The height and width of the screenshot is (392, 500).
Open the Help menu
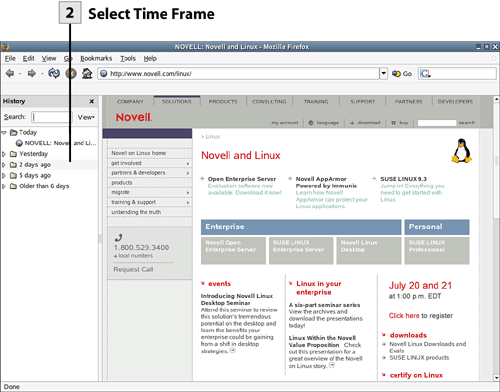pos(150,58)
